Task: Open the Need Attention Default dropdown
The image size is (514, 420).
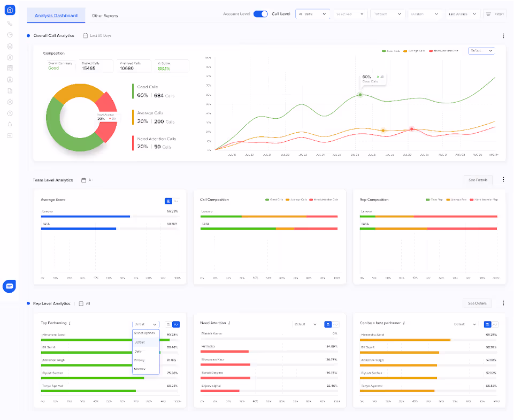Action: pyautogui.click(x=305, y=325)
